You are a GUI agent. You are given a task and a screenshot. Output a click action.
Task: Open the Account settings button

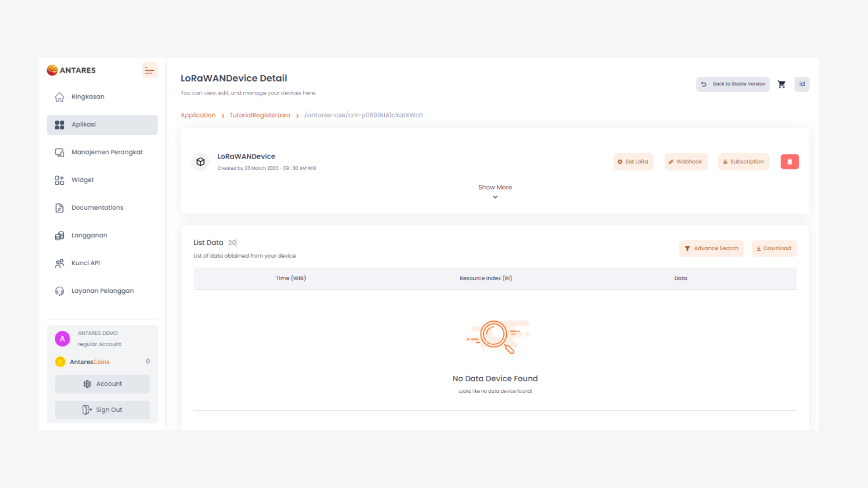coord(102,384)
